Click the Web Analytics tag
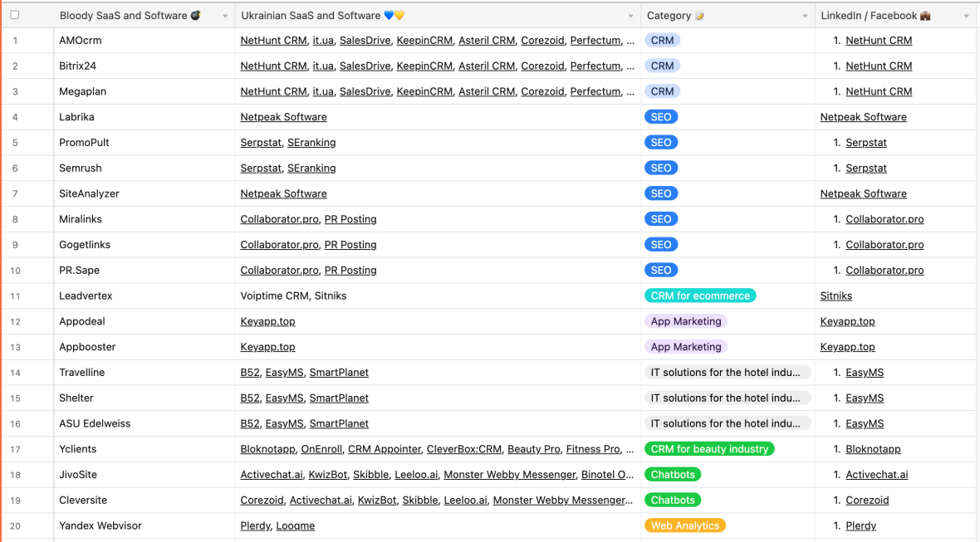 coord(685,527)
